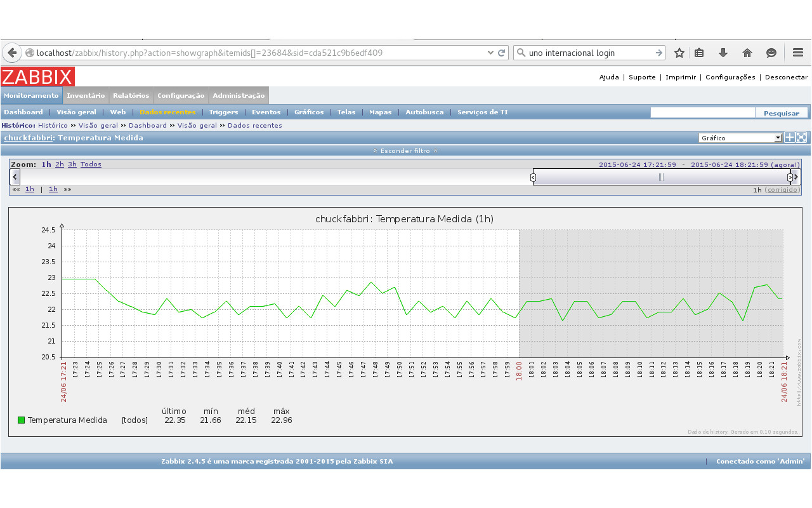Click the time scrollbar center grip

point(661,177)
